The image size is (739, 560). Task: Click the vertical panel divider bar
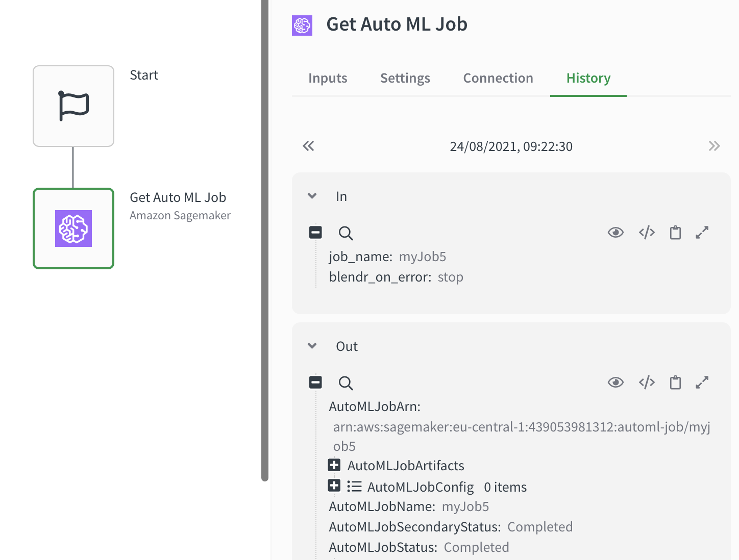tap(265, 240)
